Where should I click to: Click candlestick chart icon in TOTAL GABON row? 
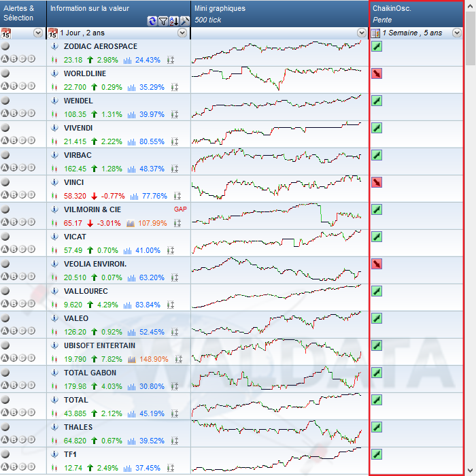click(54, 386)
